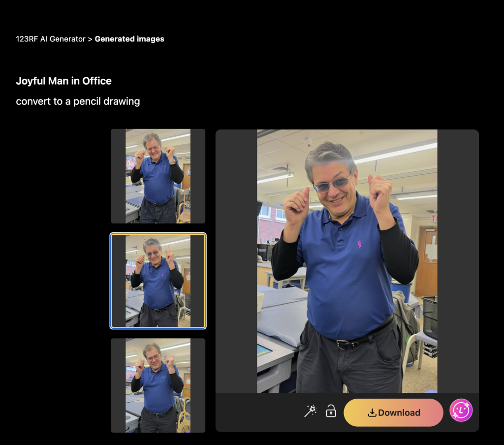Toggle the open padlock icon
The width and height of the screenshot is (504, 445).
pyautogui.click(x=331, y=411)
